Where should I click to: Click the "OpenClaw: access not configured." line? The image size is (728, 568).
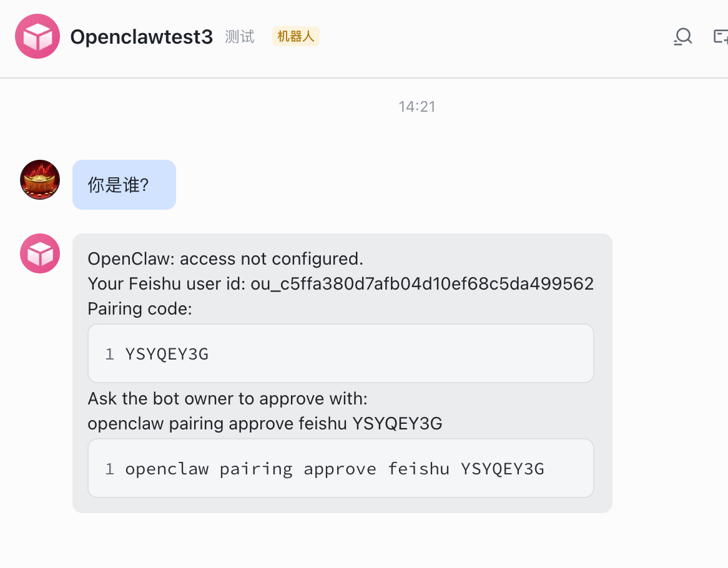coord(225,258)
